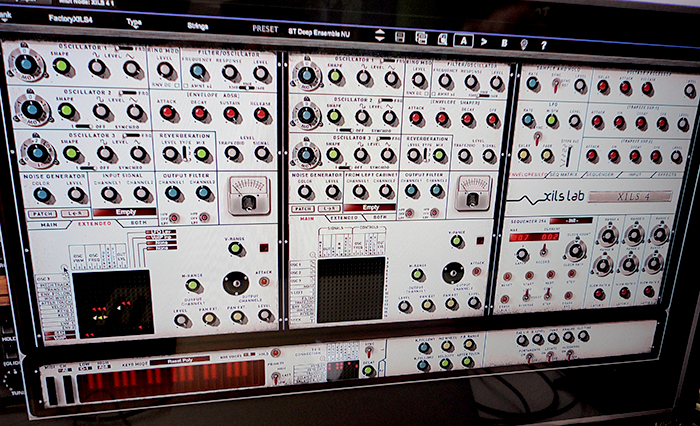Open the Reset Poly keyboard mode dropdown
Viewport: 700px width, 426px height.
[179, 360]
